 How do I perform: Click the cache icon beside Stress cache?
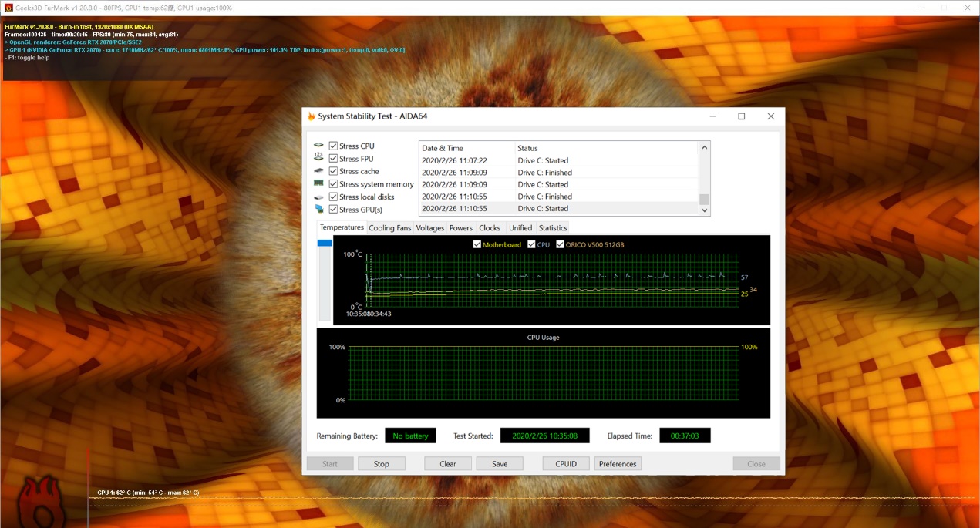pos(319,170)
